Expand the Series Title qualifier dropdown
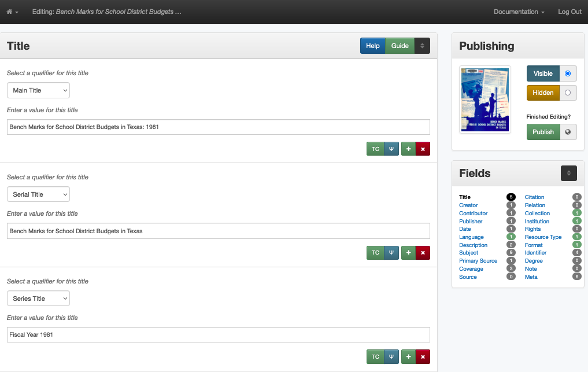The height and width of the screenshot is (372, 588). 38,299
